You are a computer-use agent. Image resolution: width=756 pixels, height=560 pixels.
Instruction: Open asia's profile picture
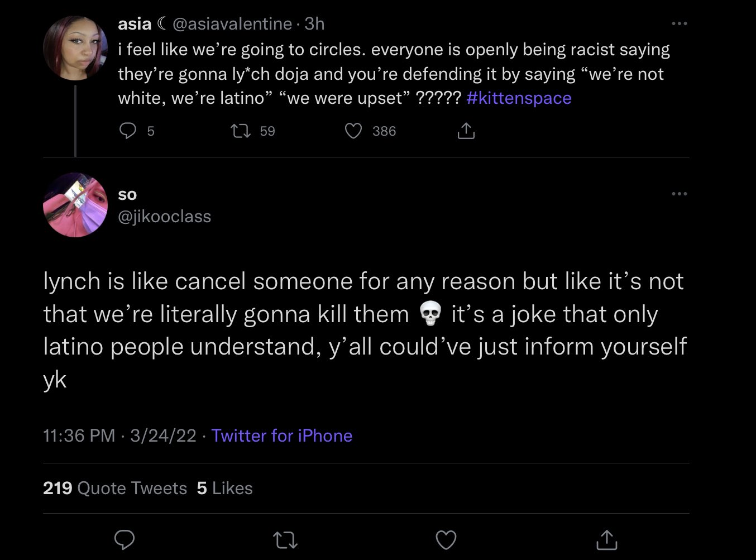click(x=75, y=48)
